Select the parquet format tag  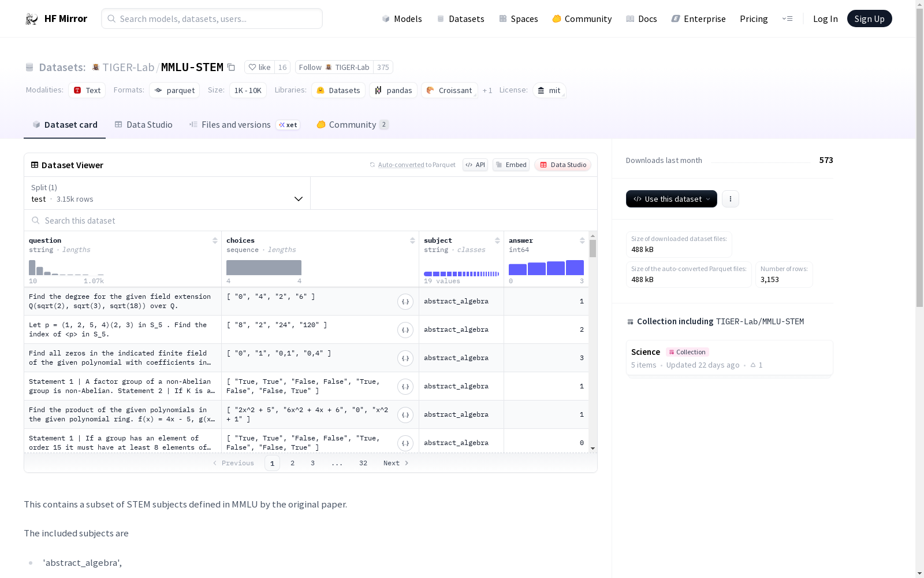point(174,90)
